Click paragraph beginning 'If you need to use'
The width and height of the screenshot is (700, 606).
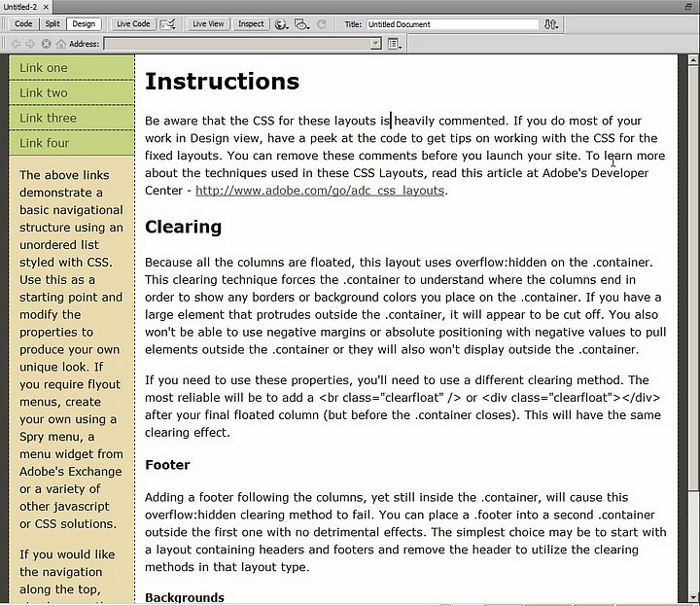tap(402, 407)
